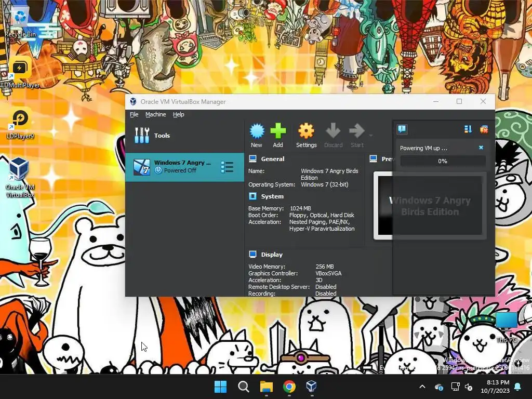Open the Start button dropdown arrow
This screenshot has height=399, width=532.
click(x=371, y=136)
